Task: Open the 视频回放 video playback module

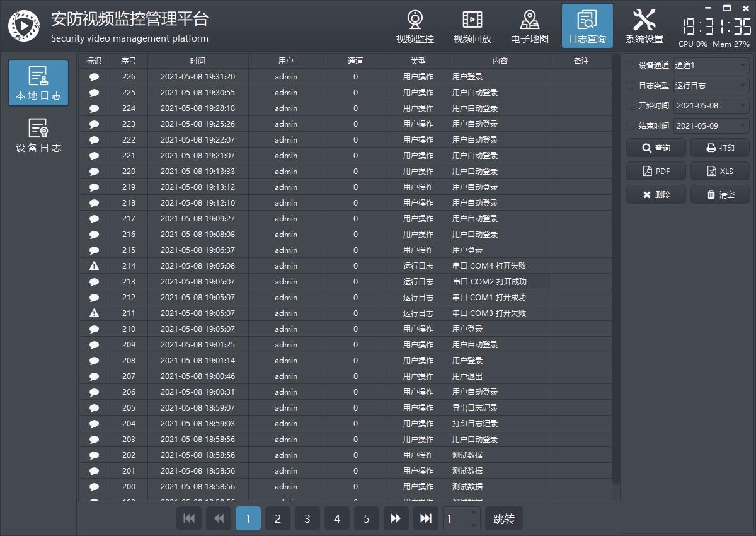Action: 472,26
